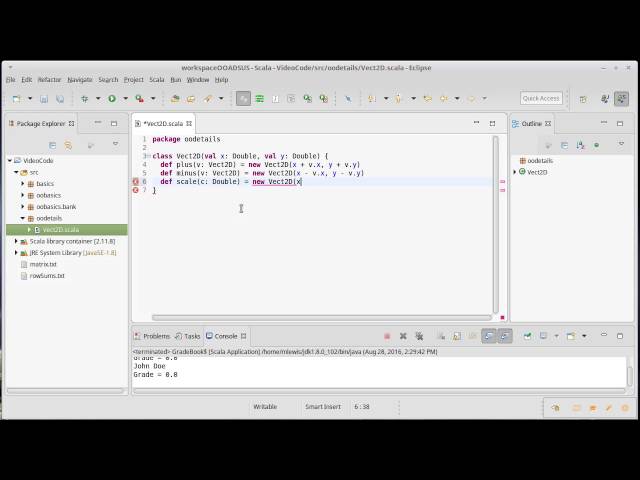
Task: Switch to the Problems tab
Action: (x=152, y=336)
